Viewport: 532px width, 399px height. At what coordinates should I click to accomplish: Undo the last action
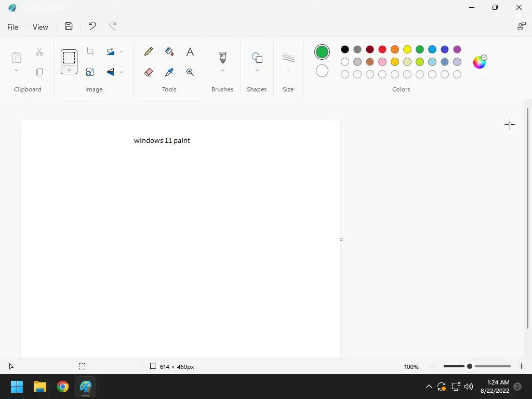[x=92, y=26]
